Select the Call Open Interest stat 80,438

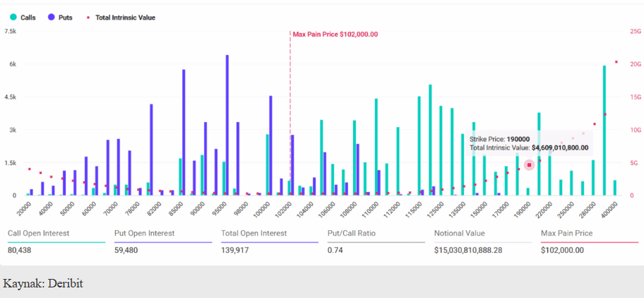click(x=20, y=249)
